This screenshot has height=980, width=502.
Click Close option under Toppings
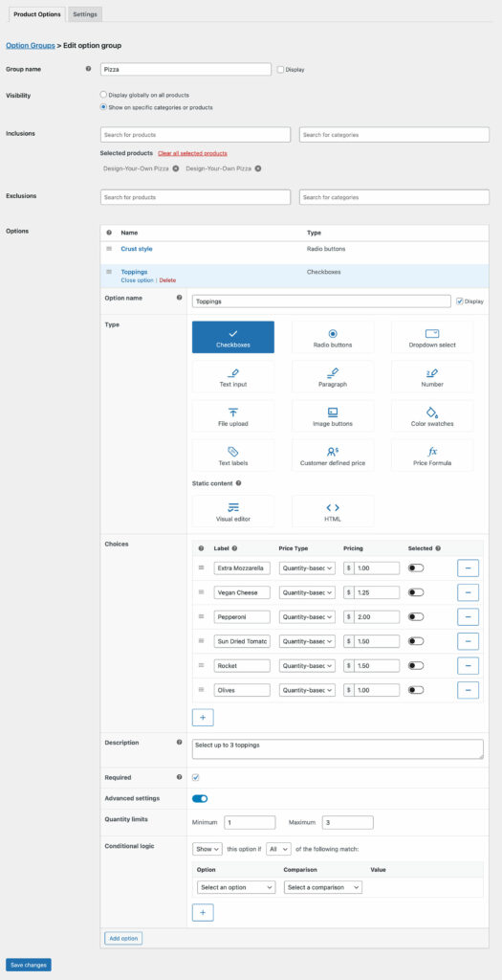tap(137, 280)
